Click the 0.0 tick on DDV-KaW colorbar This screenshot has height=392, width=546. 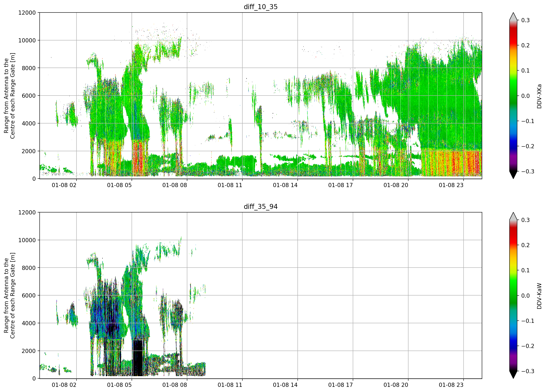point(525,296)
